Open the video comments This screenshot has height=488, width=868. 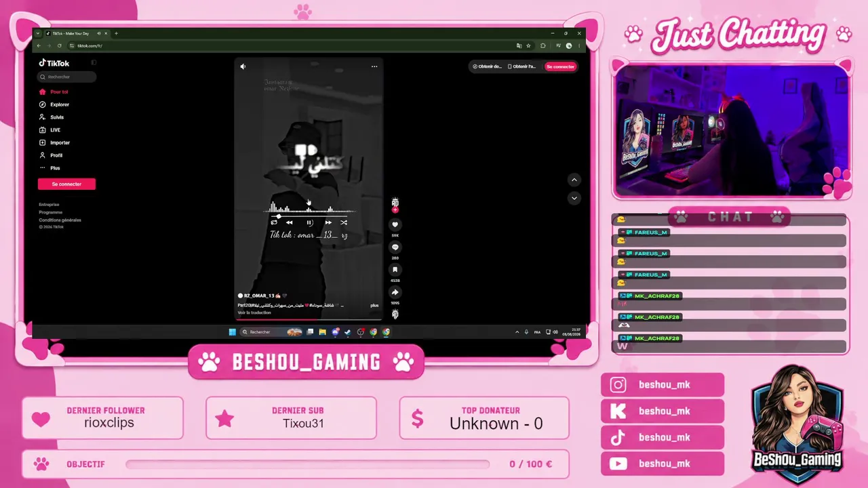[395, 247]
